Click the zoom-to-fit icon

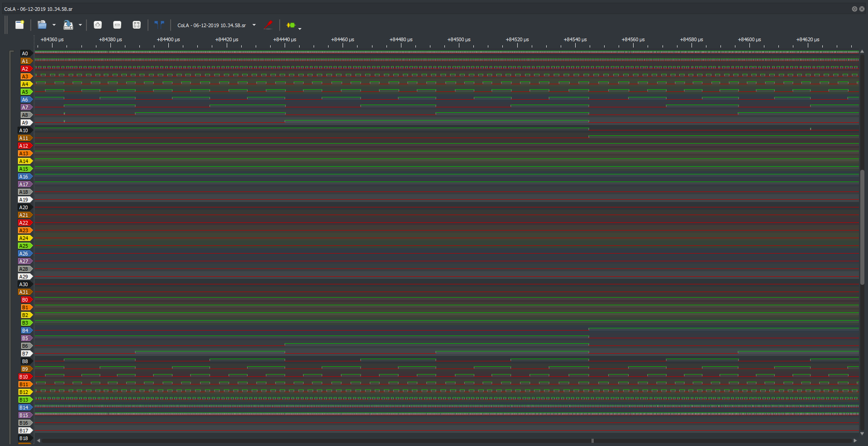(137, 25)
